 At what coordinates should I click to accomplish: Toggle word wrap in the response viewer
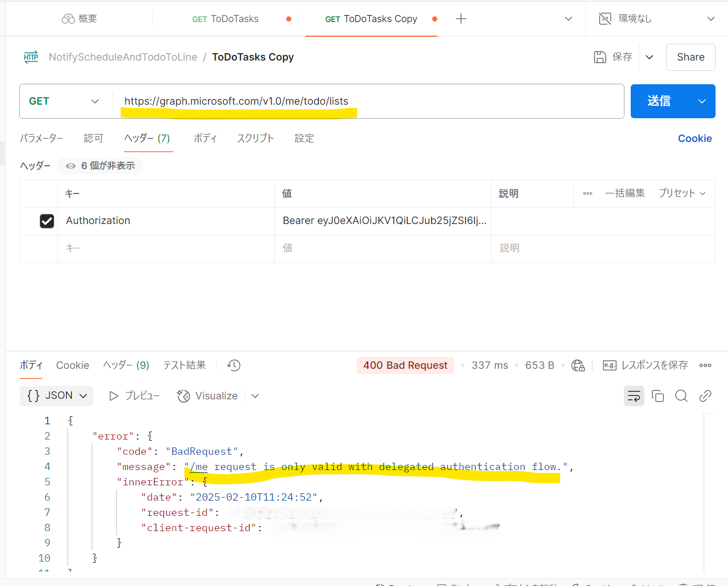coord(634,396)
